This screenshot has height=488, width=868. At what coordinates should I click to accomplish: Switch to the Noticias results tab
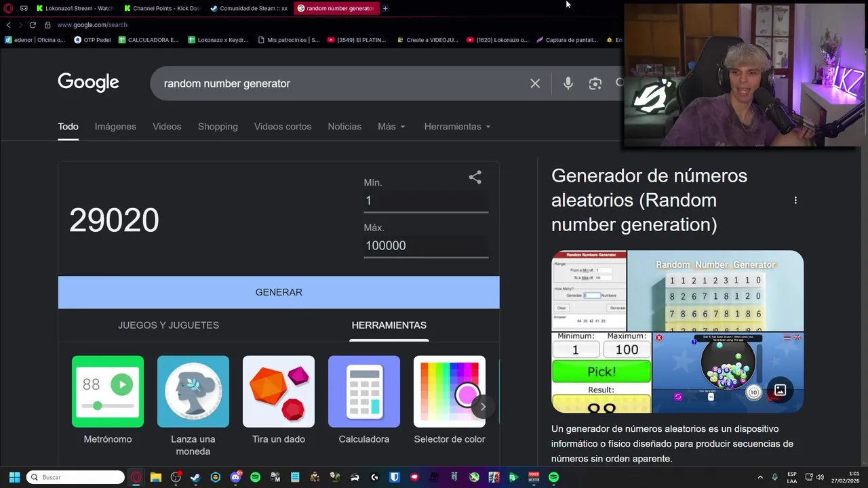(344, 127)
